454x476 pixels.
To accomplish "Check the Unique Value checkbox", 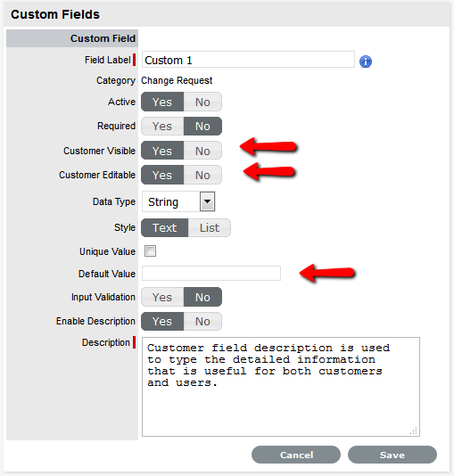I will pyautogui.click(x=150, y=251).
